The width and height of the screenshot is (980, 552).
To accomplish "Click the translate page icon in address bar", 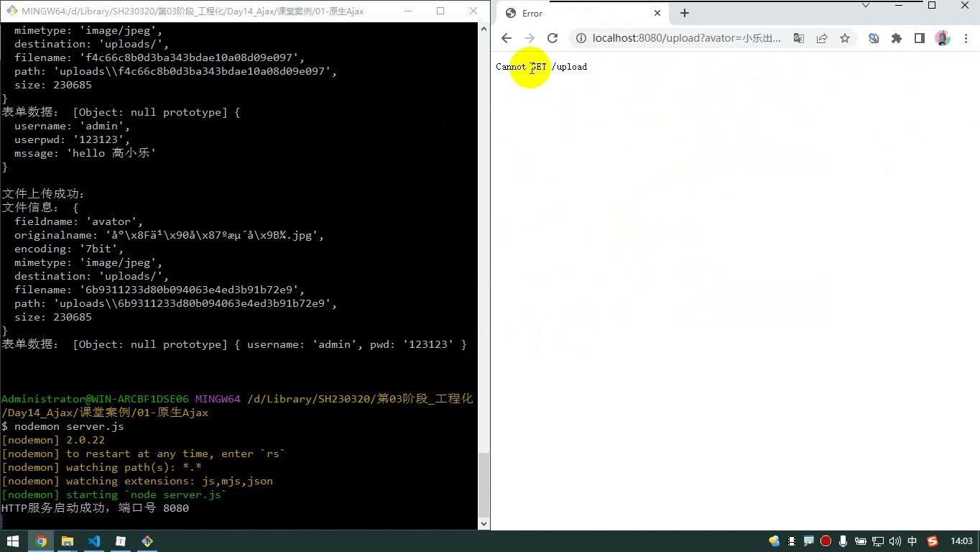I will point(798,38).
